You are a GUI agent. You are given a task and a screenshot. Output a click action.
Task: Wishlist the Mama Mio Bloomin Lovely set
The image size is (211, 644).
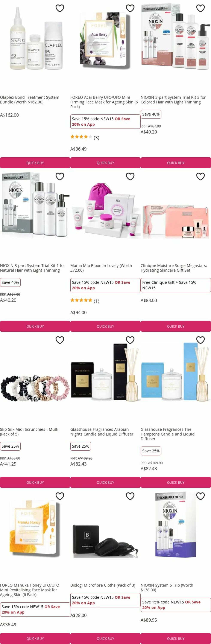click(130, 176)
